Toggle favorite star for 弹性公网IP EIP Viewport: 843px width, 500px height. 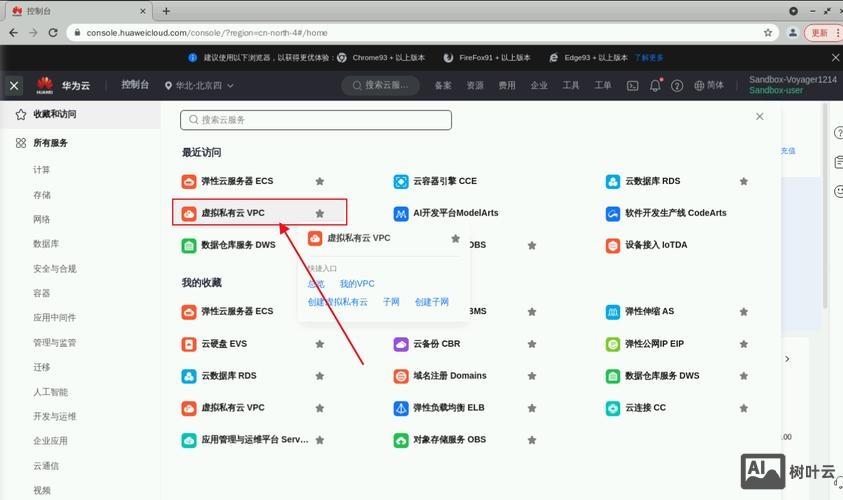[744, 344]
